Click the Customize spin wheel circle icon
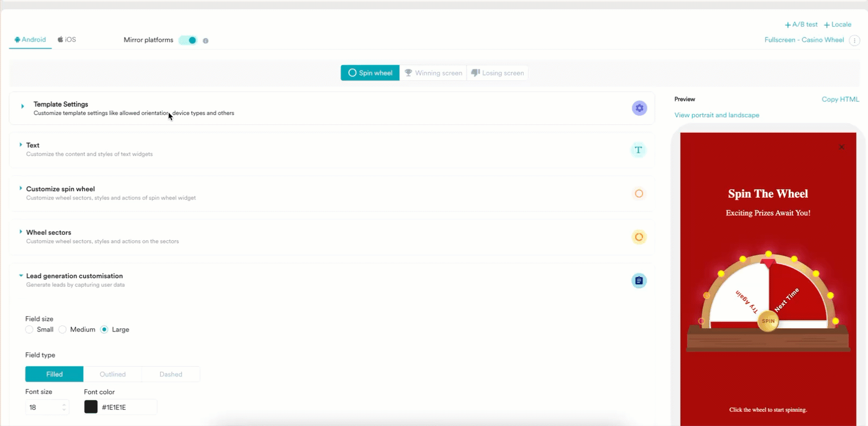 tap(639, 193)
